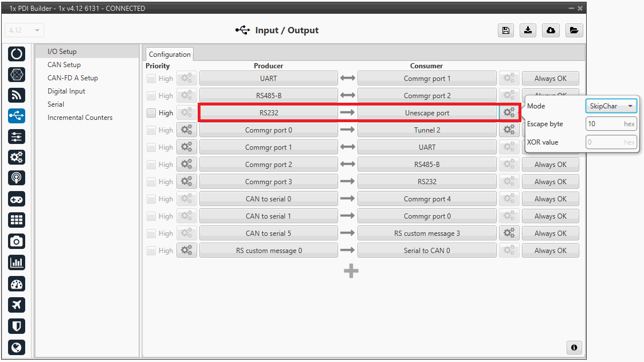Expand the 4.12 version dropdown
This screenshot has height=362, width=644.
[24, 30]
